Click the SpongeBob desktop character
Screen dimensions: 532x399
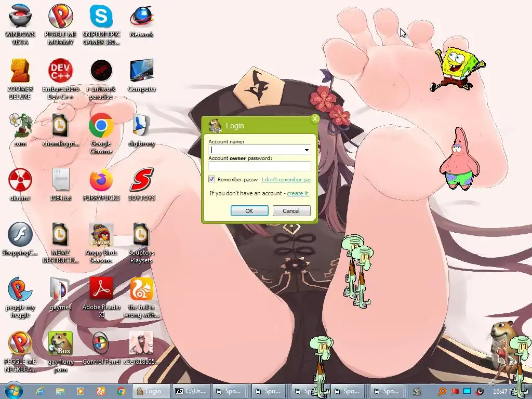(457, 69)
